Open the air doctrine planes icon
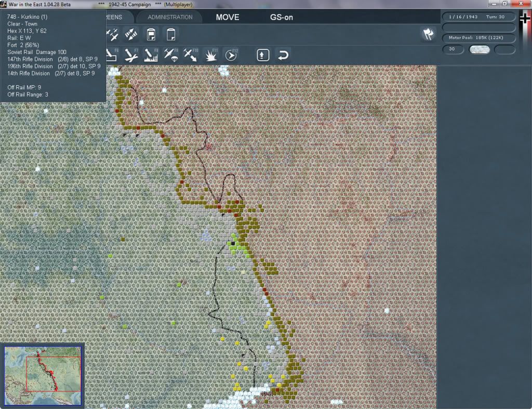The image size is (532, 409). tap(112, 35)
